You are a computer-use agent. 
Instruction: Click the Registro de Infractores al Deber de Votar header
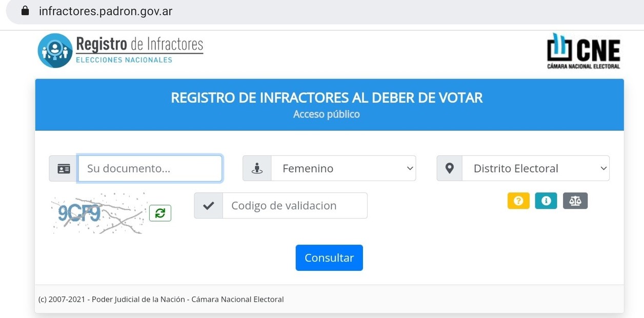pyautogui.click(x=327, y=97)
